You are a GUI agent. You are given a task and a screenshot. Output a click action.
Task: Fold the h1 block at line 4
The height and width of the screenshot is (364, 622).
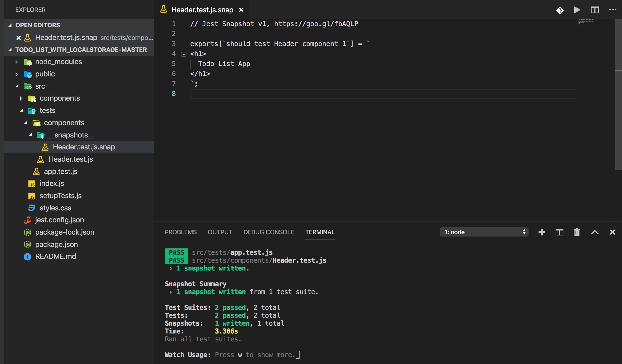[x=184, y=54]
